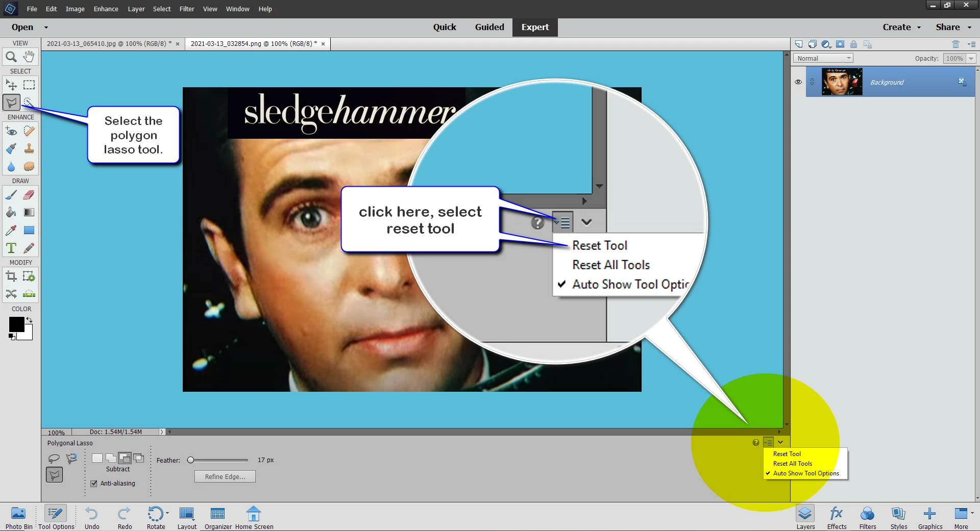Select the Spot Healing Brush tool
The image size is (980, 531).
click(29, 131)
